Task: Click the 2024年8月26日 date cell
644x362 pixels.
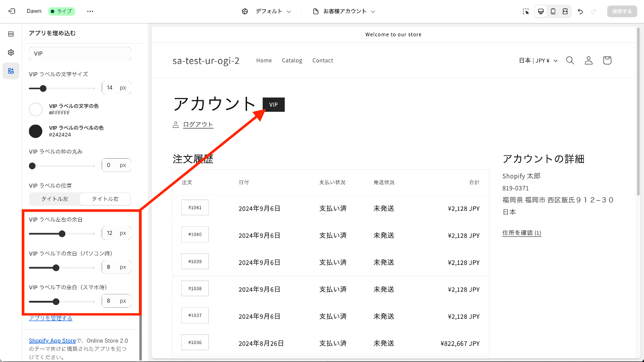Action: (261, 343)
